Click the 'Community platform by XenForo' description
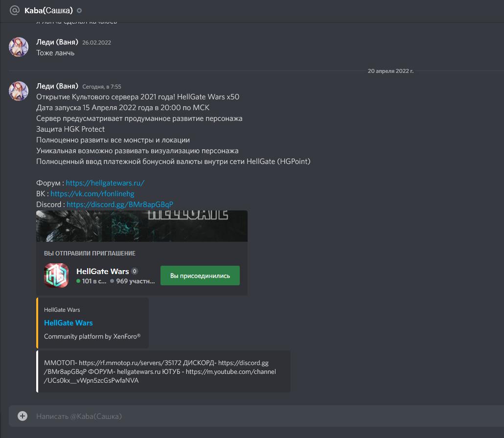504x438 pixels. (x=92, y=336)
